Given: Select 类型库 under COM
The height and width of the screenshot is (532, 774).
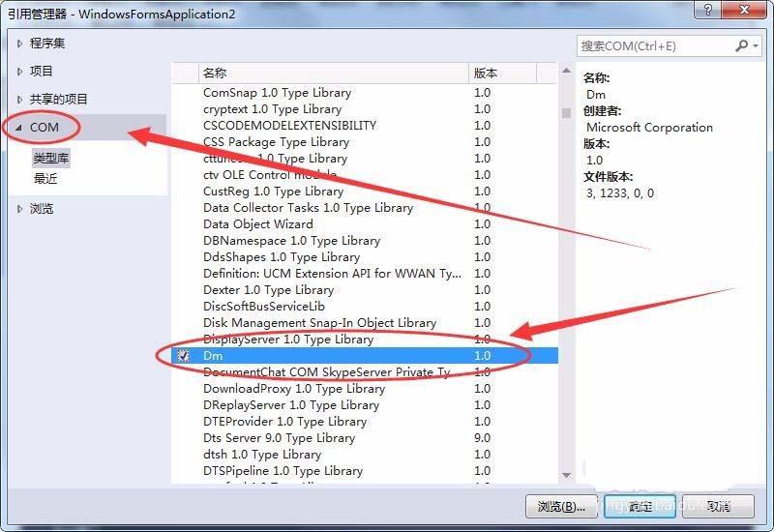Looking at the screenshot, I should click(51, 158).
